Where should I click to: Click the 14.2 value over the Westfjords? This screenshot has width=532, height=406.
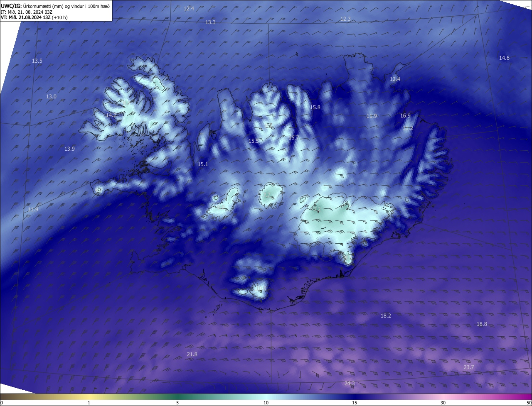pyautogui.click(x=111, y=115)
